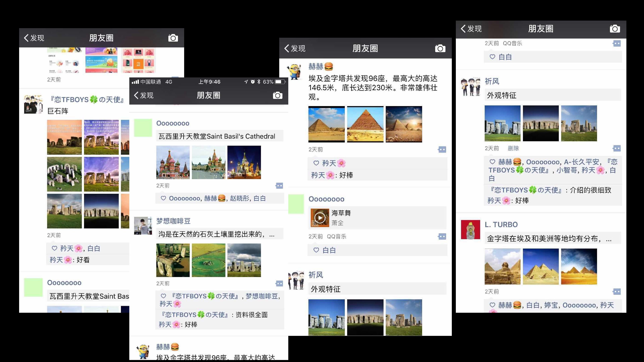The width and height of the screenshot is (644, 362).
Task: Open the comment button under the 海草舞 music post
Action: [442, 236]
